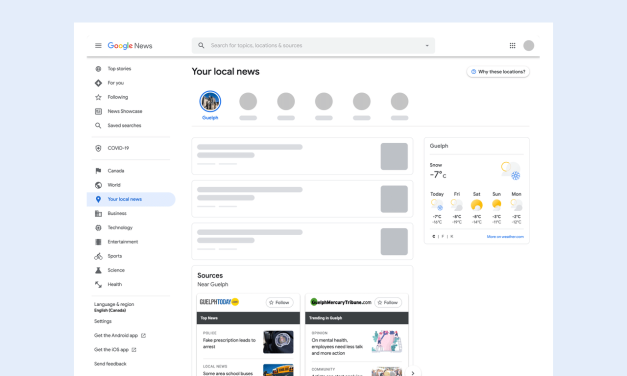This screenshot has height=376, width=627.
Task: Click the News Showcase icon
Action: pos(98,111)
